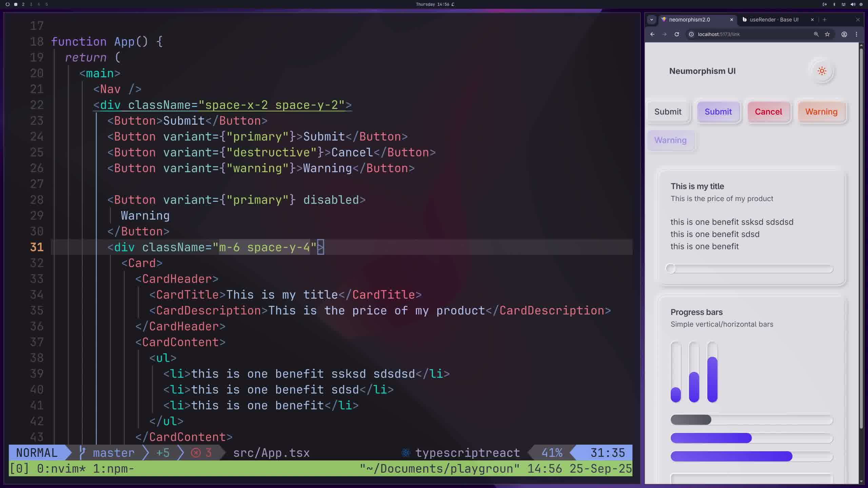Bookmark this page with star icon
Viewport: 868px width, 488px height.
(x=827, y=34)
